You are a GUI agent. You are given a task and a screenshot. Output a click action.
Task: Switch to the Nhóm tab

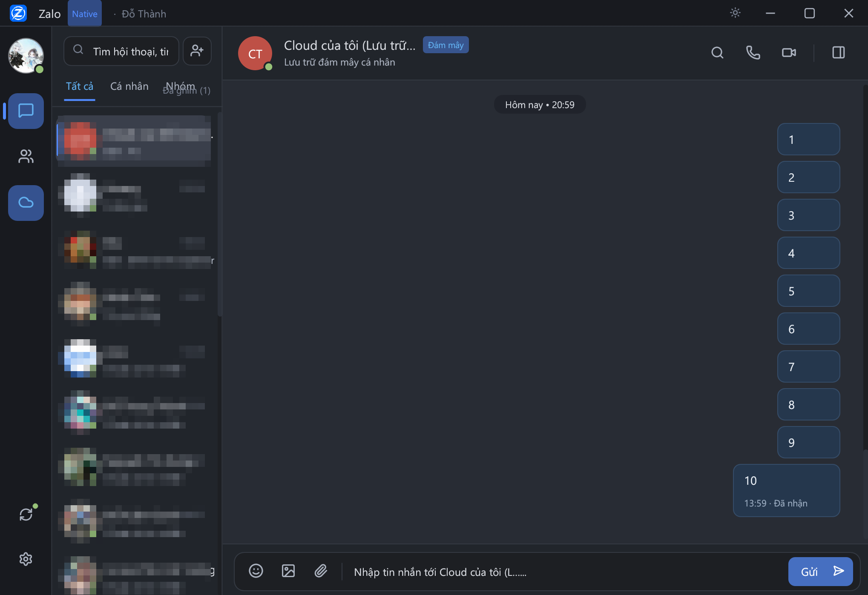pos(180,86)
